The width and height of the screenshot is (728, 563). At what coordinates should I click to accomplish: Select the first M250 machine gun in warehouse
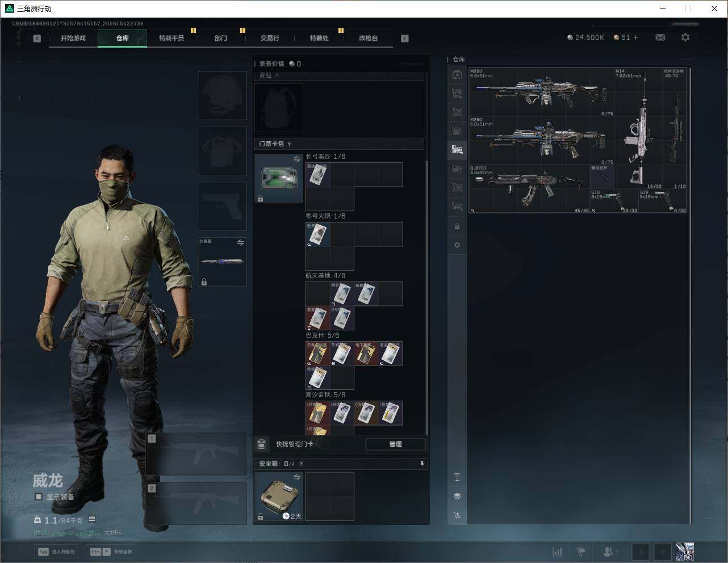pyautogui.click(x=541, y=92)
